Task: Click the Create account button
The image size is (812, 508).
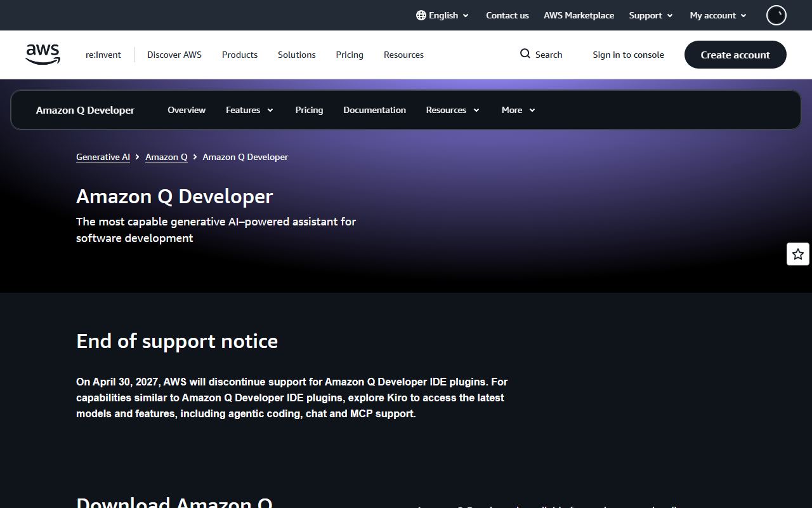Action: pyautogui.click(x=735, y=55)
